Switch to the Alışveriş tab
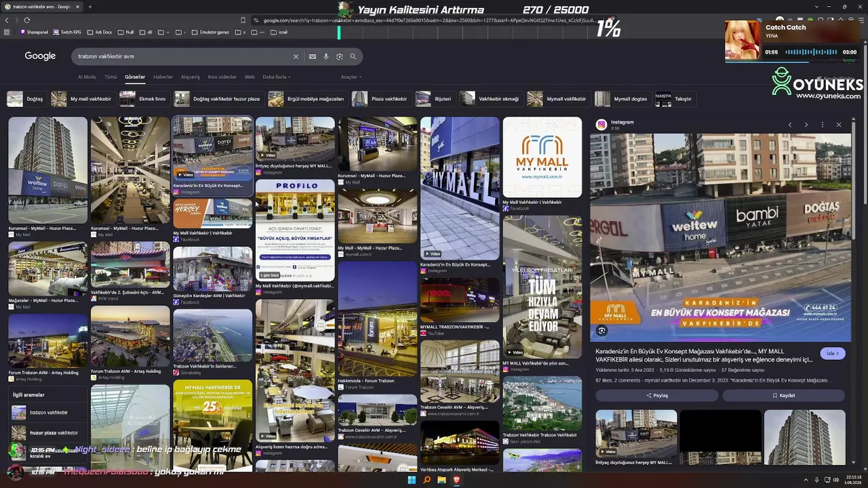 [190, 77]
